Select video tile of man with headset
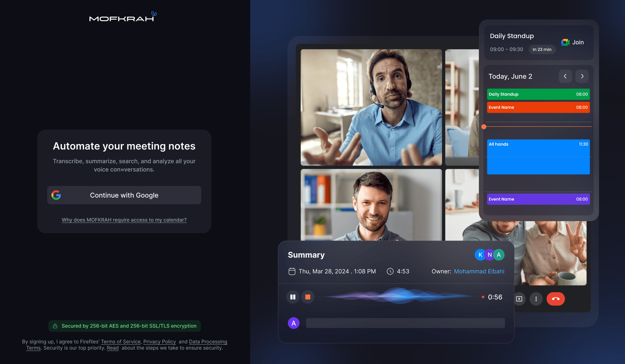 371,107
